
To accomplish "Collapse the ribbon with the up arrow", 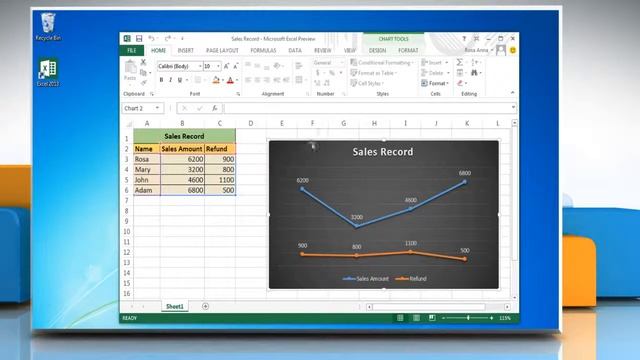I will [513, 93].
